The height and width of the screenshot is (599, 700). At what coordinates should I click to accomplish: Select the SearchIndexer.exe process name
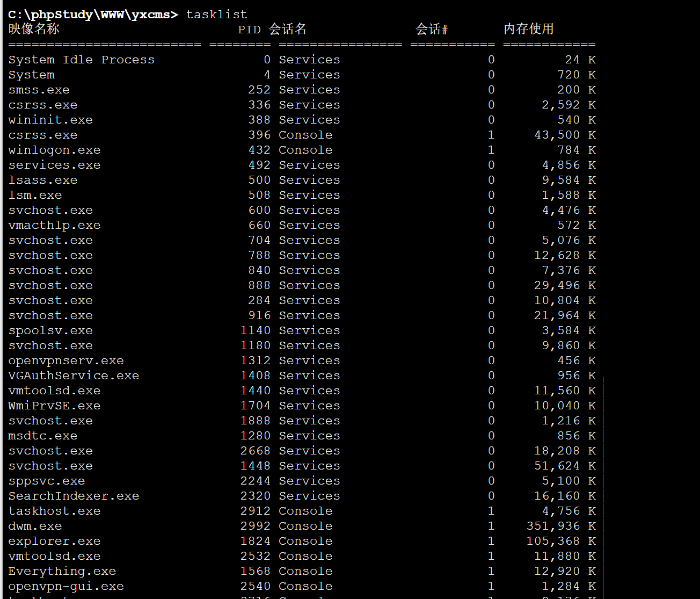coord(74,496)
